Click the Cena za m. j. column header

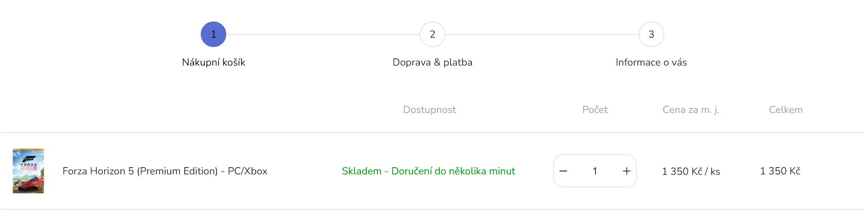(691, 110)
